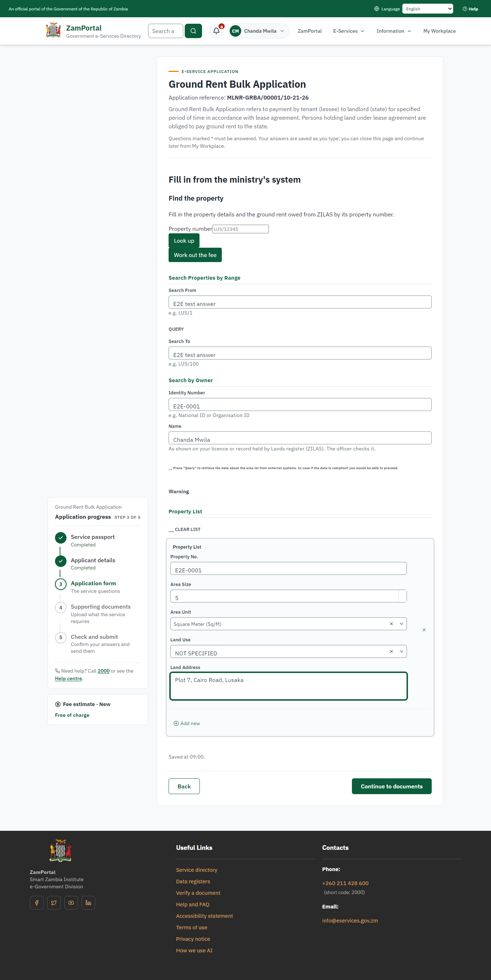Open the Facebook page from footer
The width and height of the screenshot is (491, 980).
coord(37,902)
